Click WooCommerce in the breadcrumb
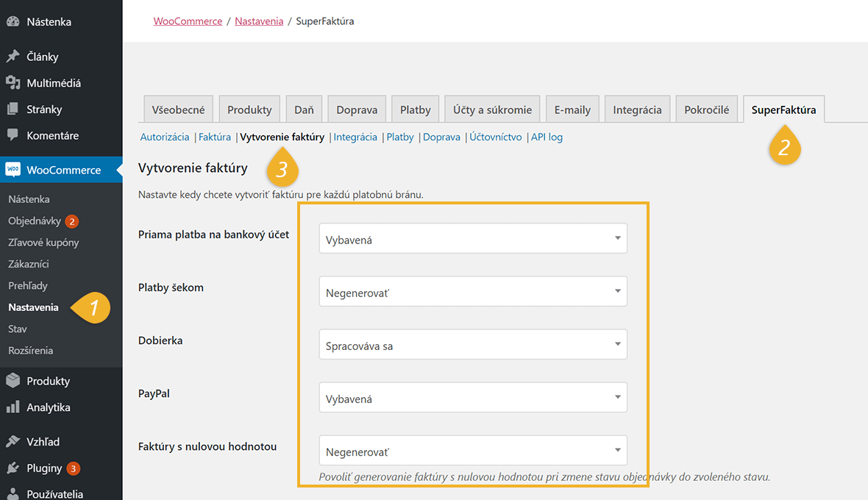868x500 pixels. coord(188,21)
